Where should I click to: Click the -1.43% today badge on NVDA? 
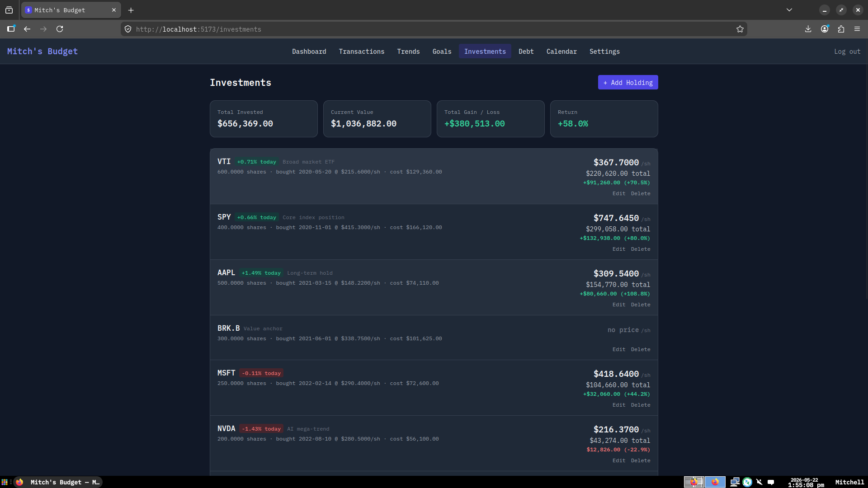(x=261, y=429)
